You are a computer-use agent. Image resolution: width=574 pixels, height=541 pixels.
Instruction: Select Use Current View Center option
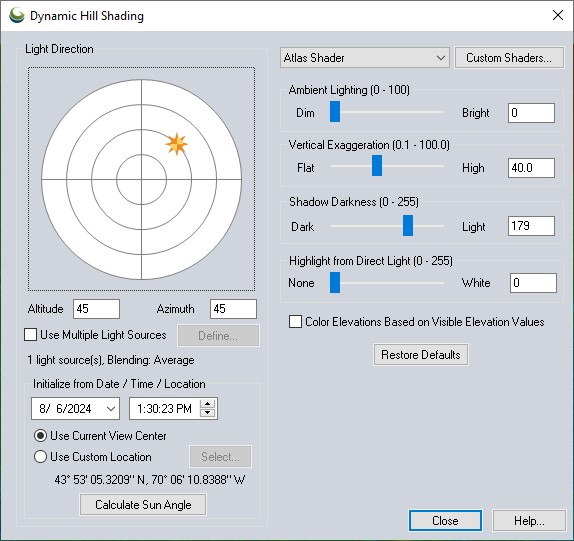tap(40, 436)
